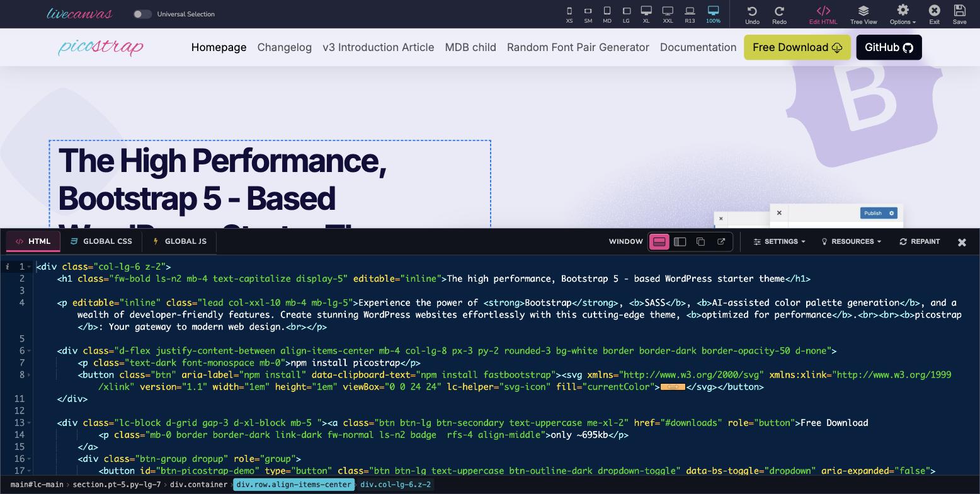
Task: Open the Global JS tab
Action: click(179, 241)
